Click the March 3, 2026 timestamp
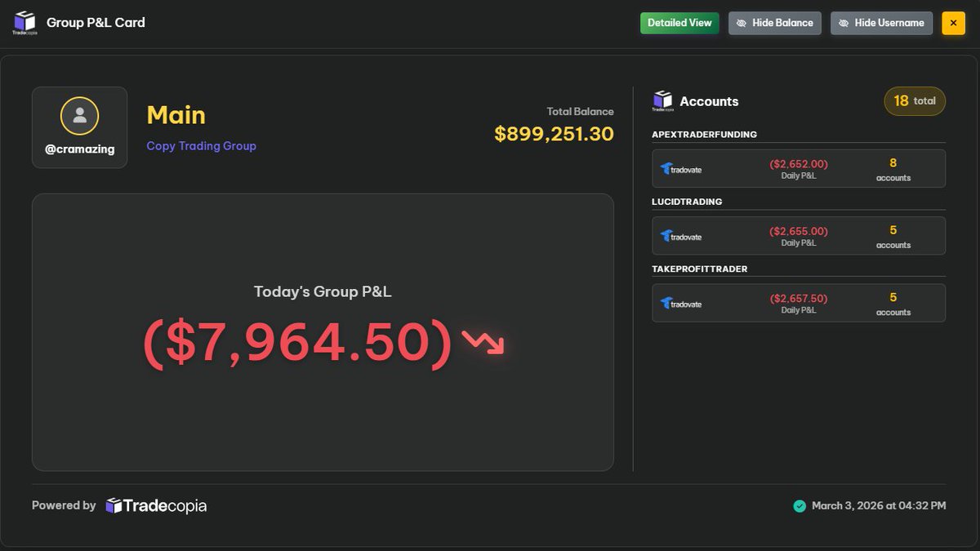The height and width of the screenshot is (551, 980). (879, 506)
